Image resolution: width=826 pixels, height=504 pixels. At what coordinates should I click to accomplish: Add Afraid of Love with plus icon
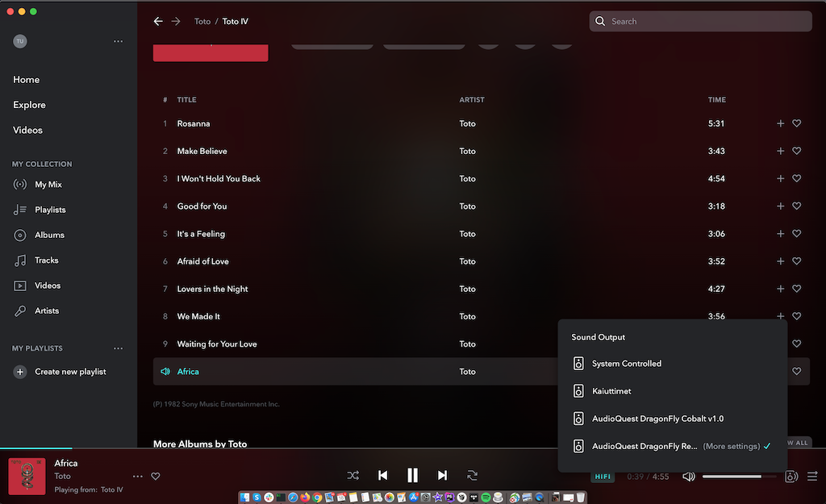pos(780,261)
